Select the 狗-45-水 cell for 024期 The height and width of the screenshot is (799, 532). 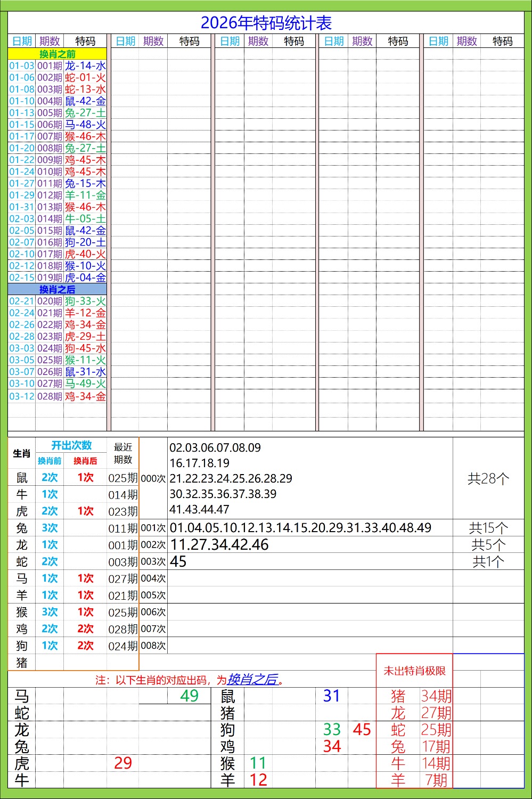point(85,348)
